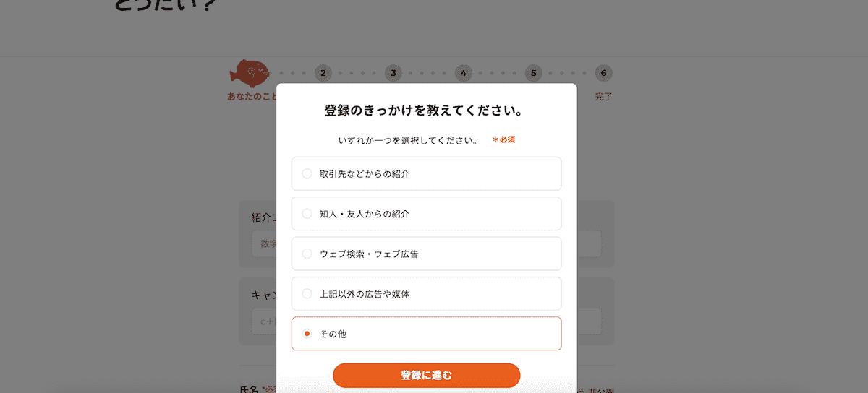Focus the キャンペーン code input field
868x393 pixels.
pyautogui.click(x=264, y=321)
